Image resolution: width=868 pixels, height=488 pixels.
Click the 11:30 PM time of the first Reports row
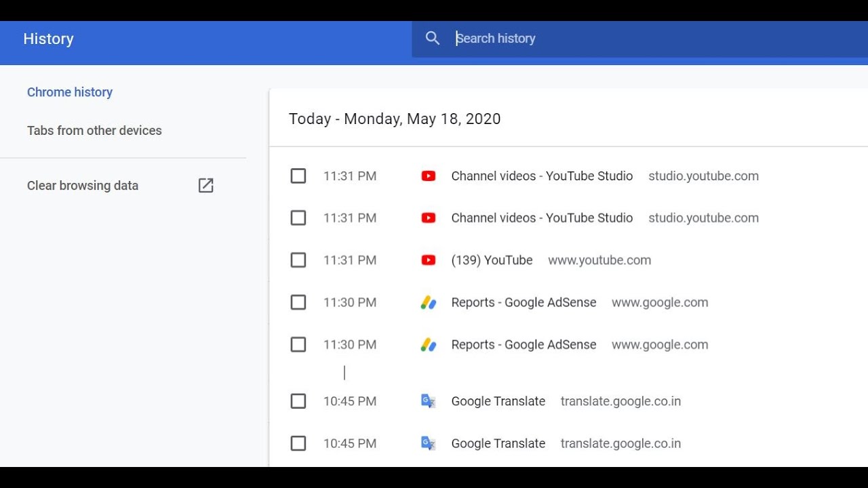pos(350,302)
